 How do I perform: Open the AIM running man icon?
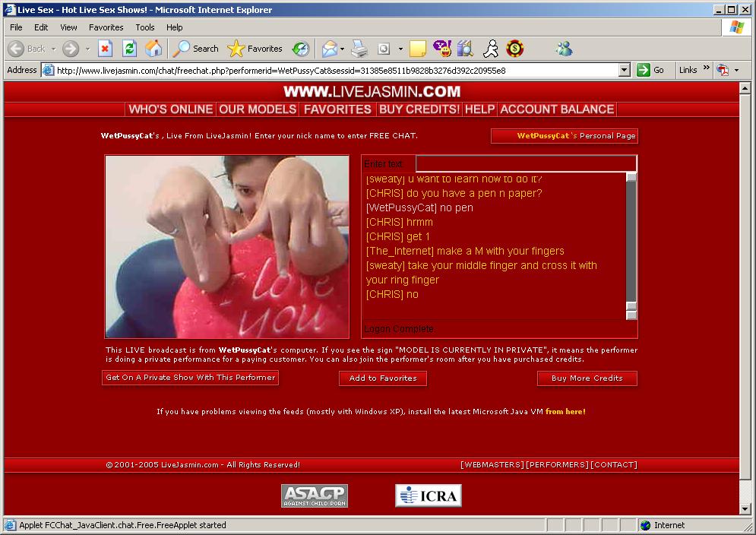coord(491,49)
